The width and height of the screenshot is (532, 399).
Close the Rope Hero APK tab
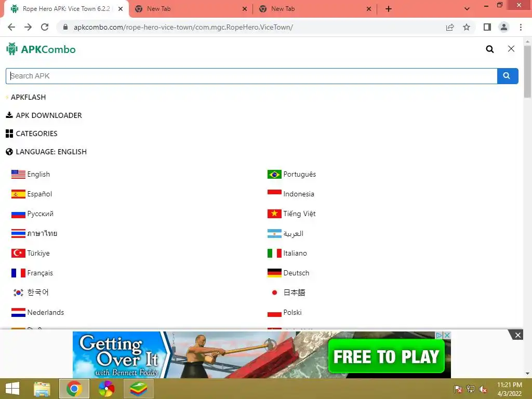[x=121, y=9]
